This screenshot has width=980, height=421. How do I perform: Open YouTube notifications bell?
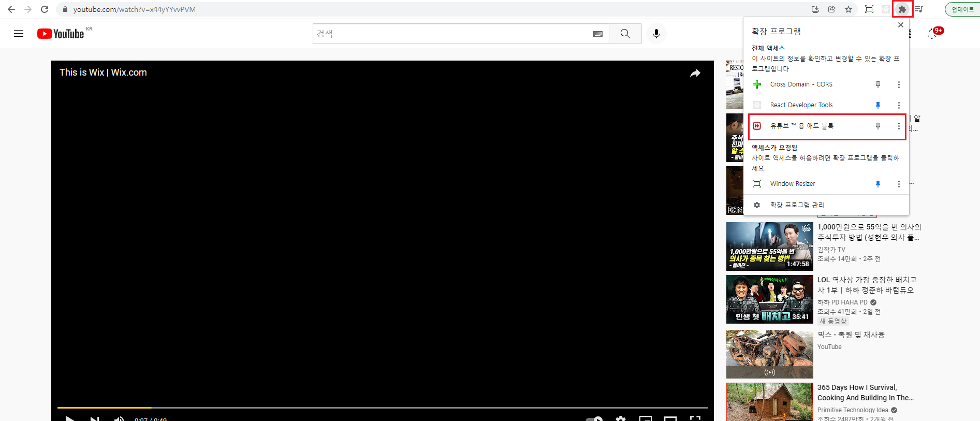pyautogui.click(x=932, y=34)
